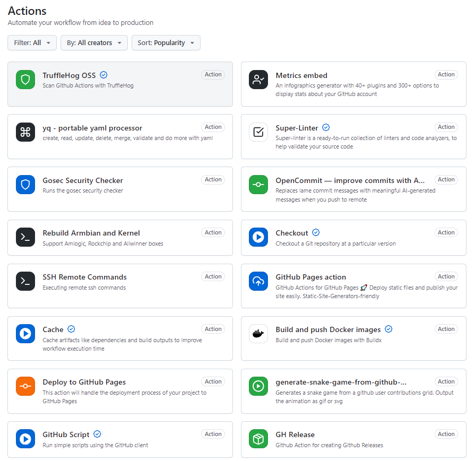Click the OpenCommit green commit icon
Screen dimensions: 476x461
pyautogui.click(x=258, y=185)
